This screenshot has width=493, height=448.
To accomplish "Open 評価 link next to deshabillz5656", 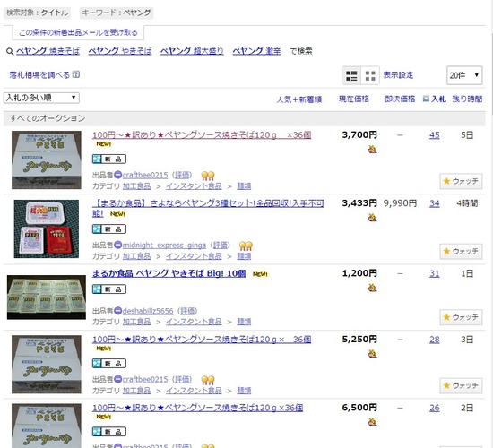I will 187,311.
